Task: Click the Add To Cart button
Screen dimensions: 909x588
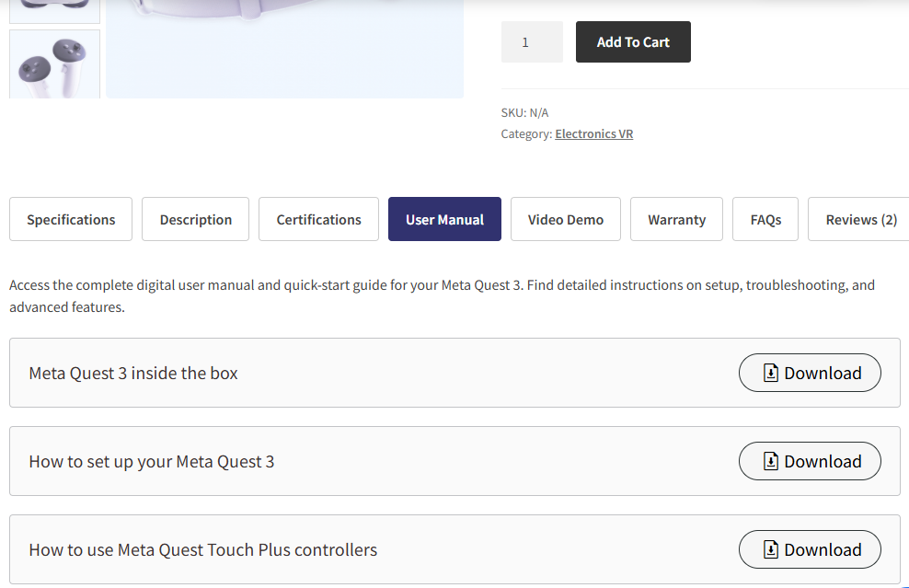Action: [633, 41]
